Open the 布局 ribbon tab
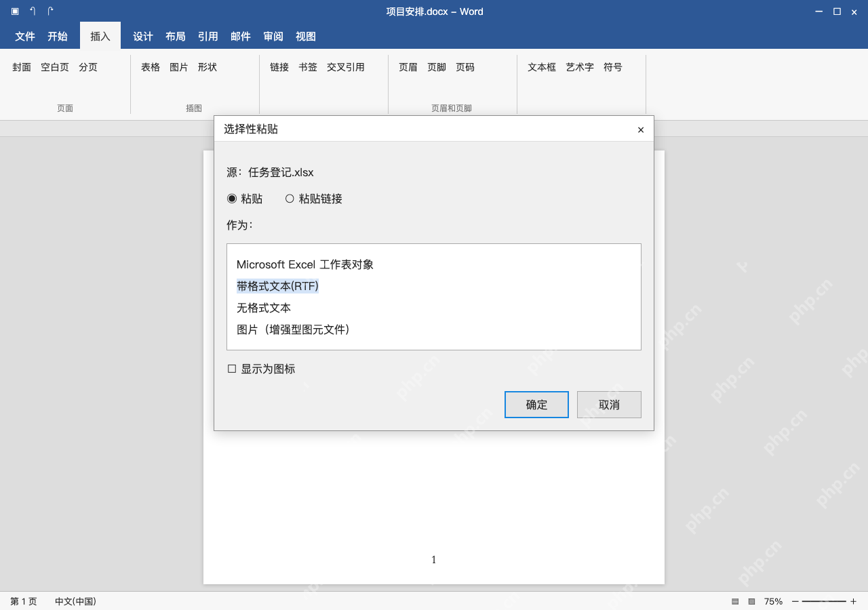The image size is (868, 610). tap(176, 37)
